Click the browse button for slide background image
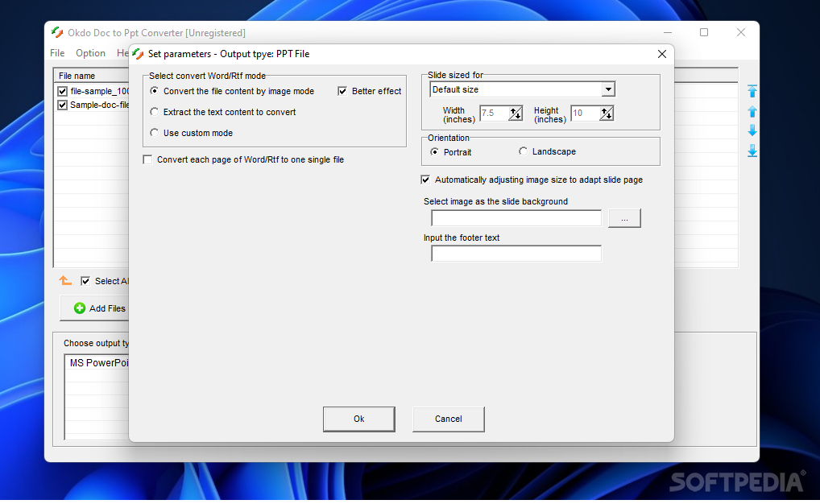The image size is (820, 504). coord(624,218)
